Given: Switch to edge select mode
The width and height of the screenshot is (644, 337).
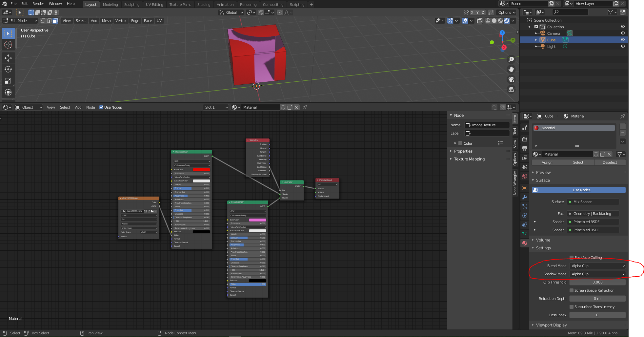Looking at the screenshot, I should [49, 21].
